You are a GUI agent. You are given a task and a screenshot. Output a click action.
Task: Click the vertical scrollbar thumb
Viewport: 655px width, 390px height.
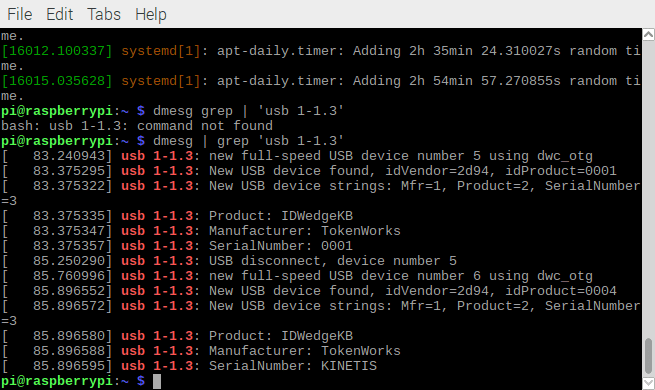pyautogui.click(x=648, y=355)
